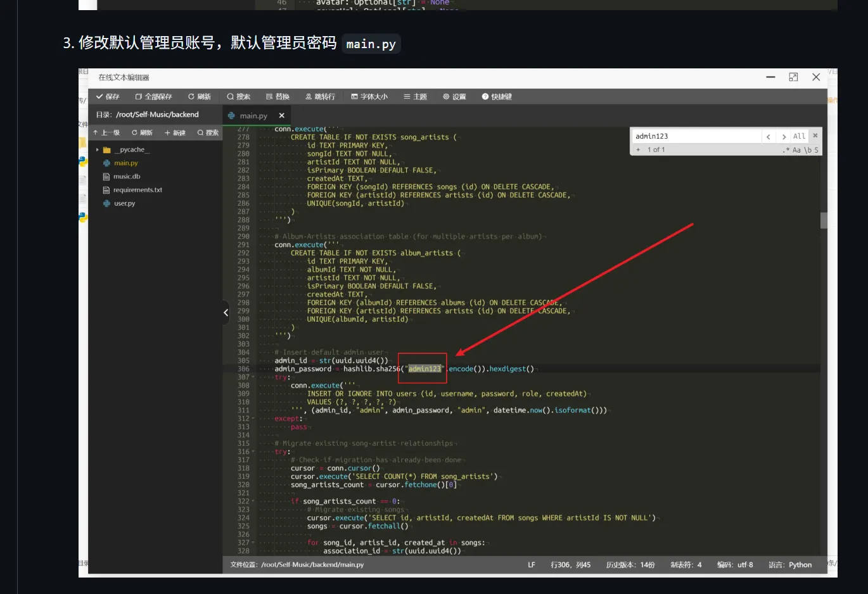Open the 主题 theme menu

(x=415, y=97)
